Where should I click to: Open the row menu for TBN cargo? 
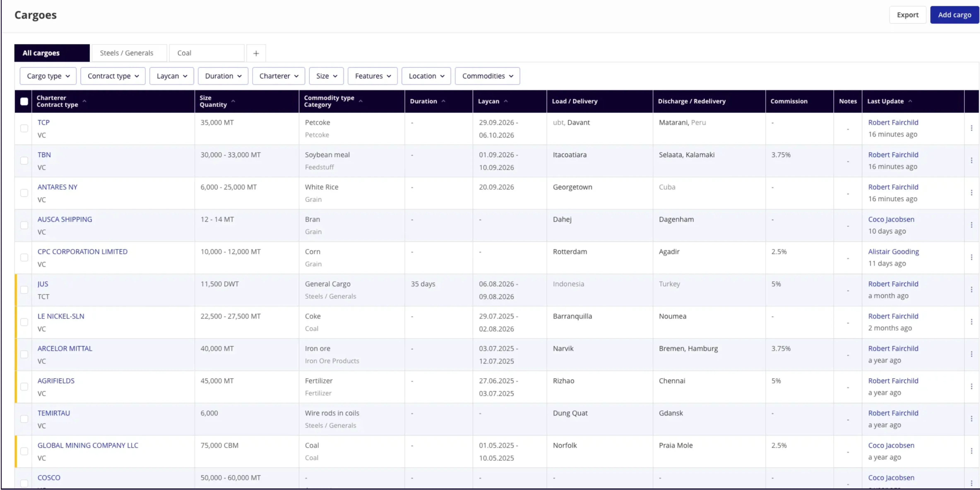(971, 161)
